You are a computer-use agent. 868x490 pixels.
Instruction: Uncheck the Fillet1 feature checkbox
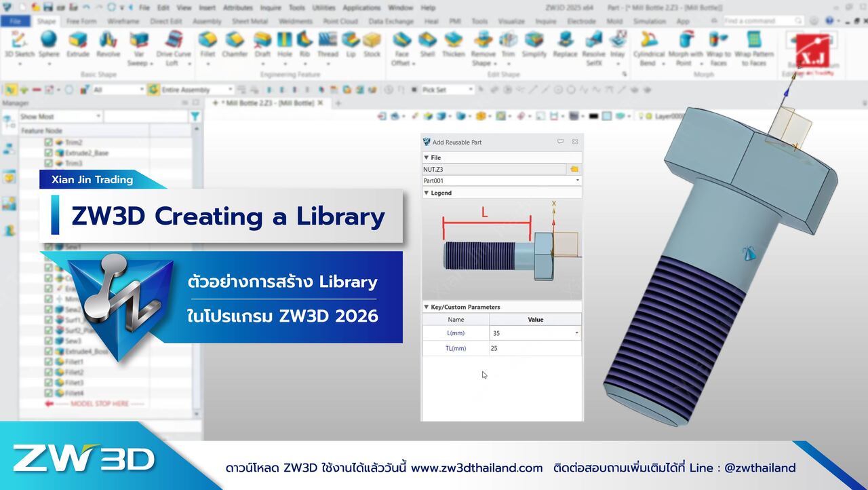point(48,362)
